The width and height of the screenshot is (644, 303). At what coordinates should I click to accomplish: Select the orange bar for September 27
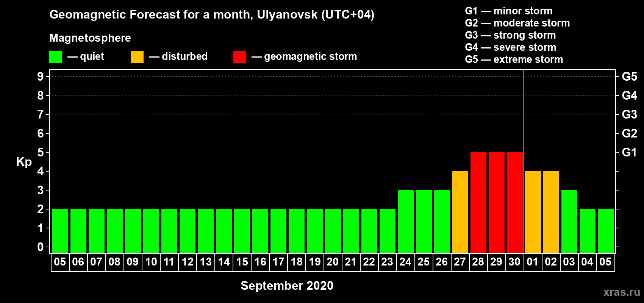(x=460, y=212)
